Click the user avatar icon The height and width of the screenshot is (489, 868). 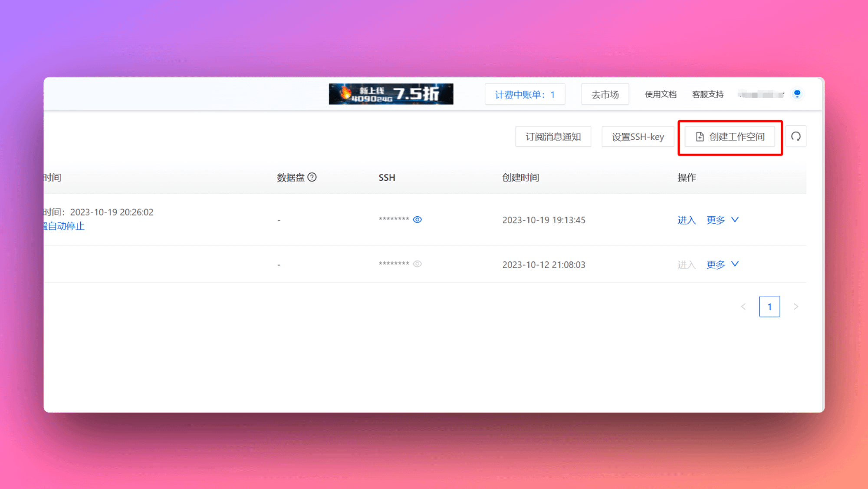click(x=797, y=94)
